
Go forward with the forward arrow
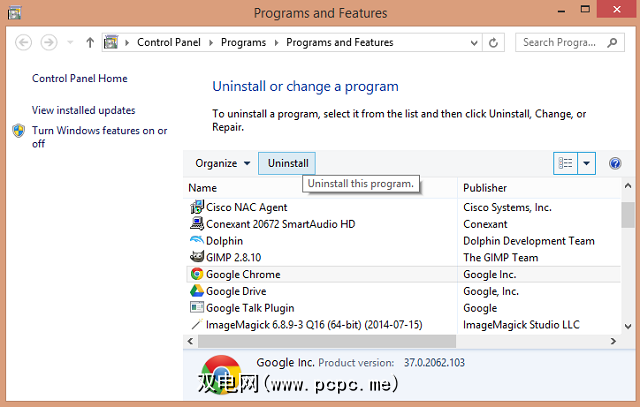tap(49, 42)
